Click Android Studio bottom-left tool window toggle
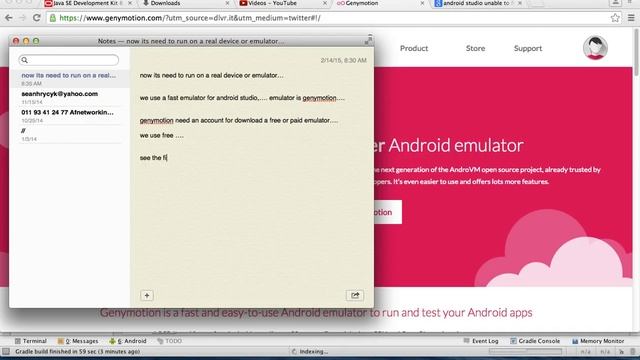Screen dimensions: 640x360 6,351
